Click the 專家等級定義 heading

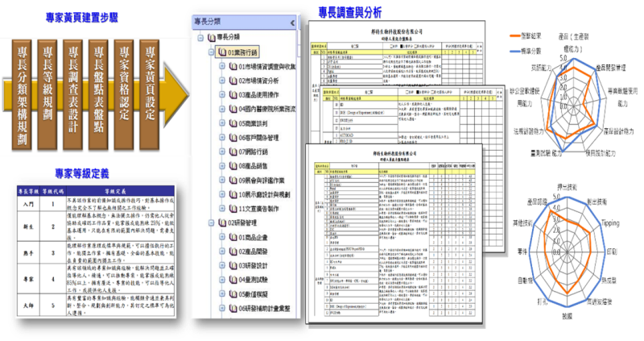(x=82, y=173)
